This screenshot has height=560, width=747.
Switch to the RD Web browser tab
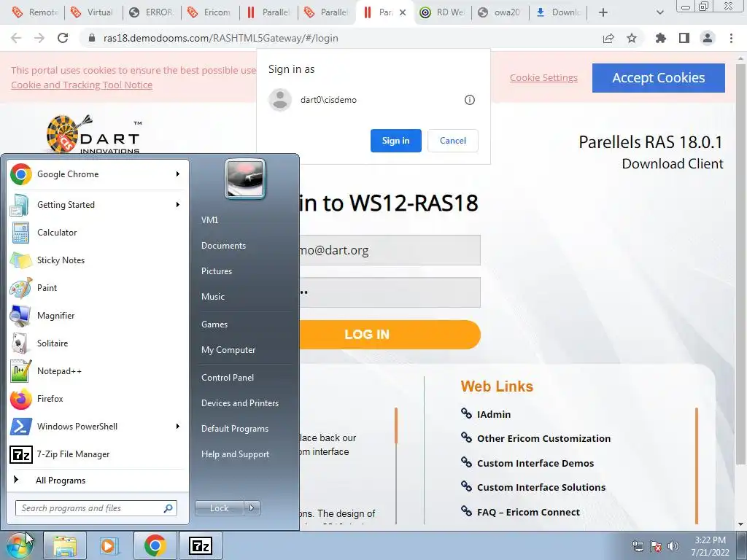(x=443, y=12)
